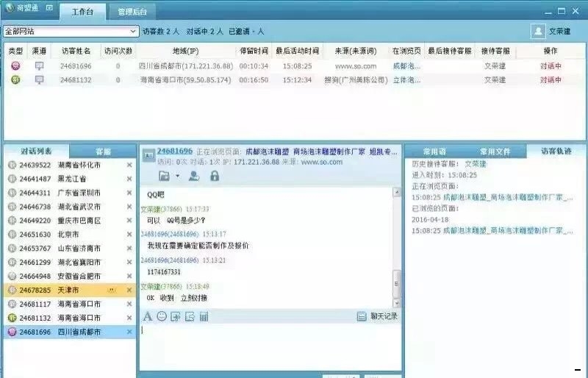Switch to the 常用文件 tab
Image resolution: width=588 pixels, height=378 pixels.
[495, 151]
